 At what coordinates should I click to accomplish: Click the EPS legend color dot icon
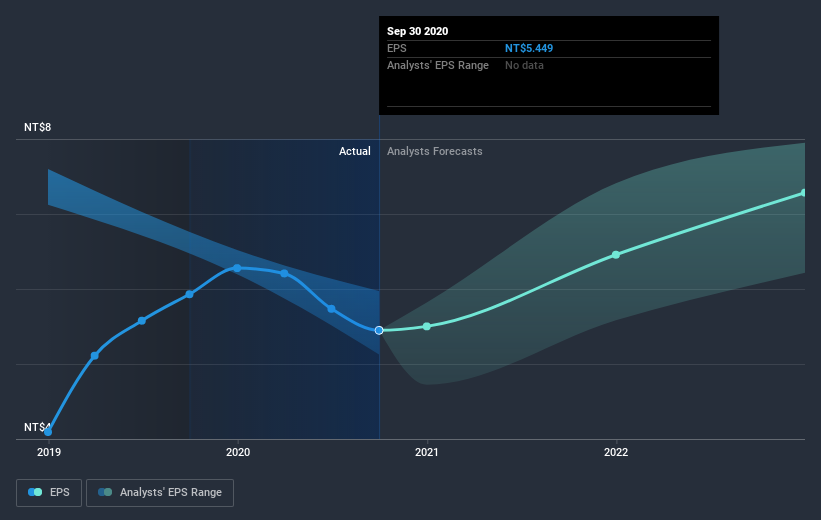[36, 492]
